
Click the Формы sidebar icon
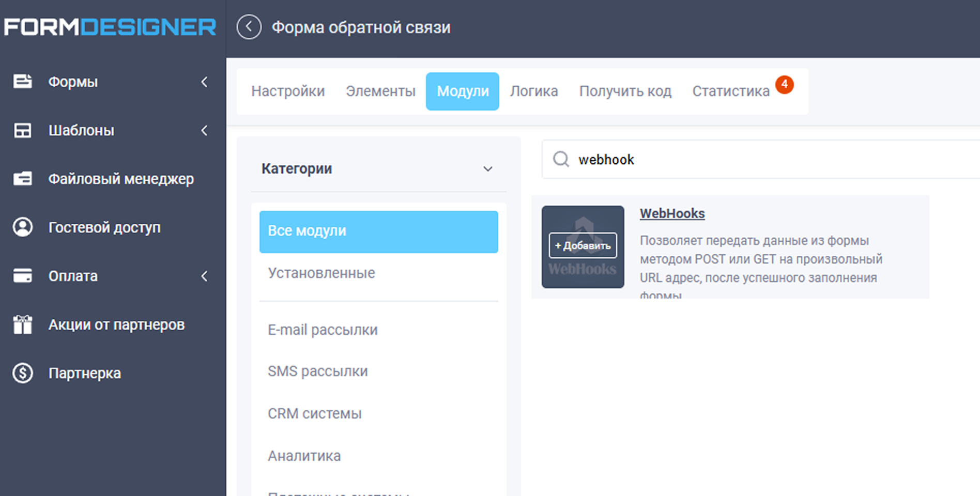[x=22, y=81]
